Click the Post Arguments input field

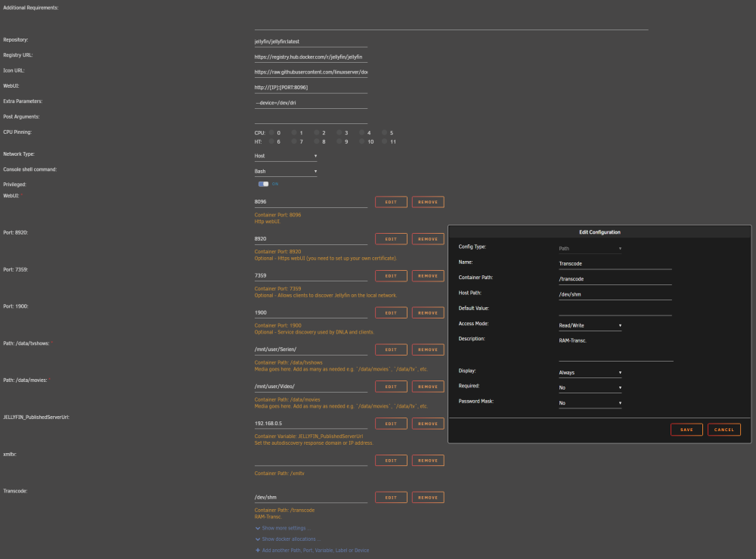(311, 118)
